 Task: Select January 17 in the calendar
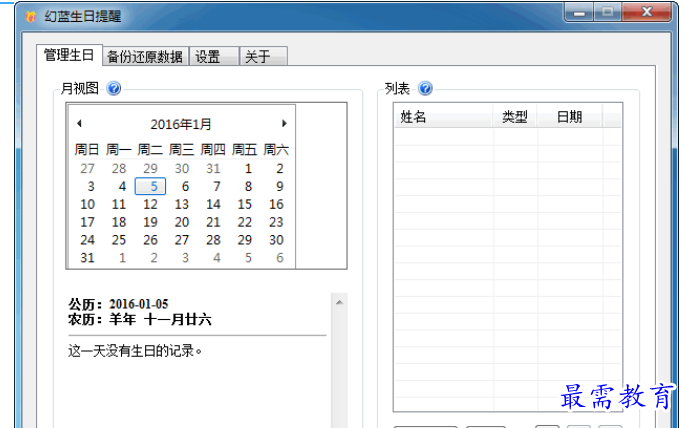coord(87,222)
